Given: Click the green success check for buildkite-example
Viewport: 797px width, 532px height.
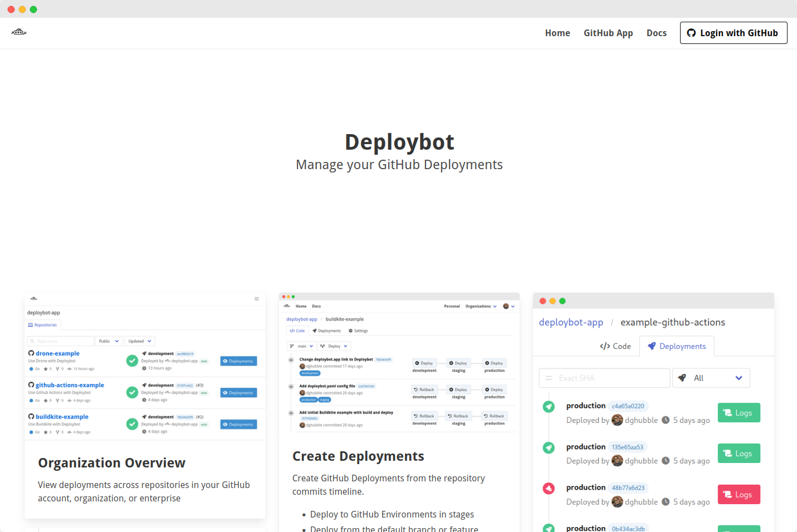Looking at the screenshot, I should (x=132, y=424).
